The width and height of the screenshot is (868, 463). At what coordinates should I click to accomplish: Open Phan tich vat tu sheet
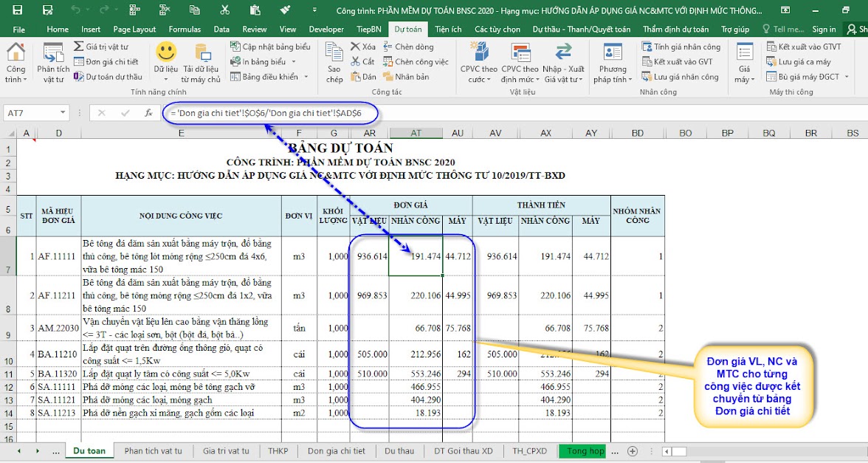tap(153, 450)
